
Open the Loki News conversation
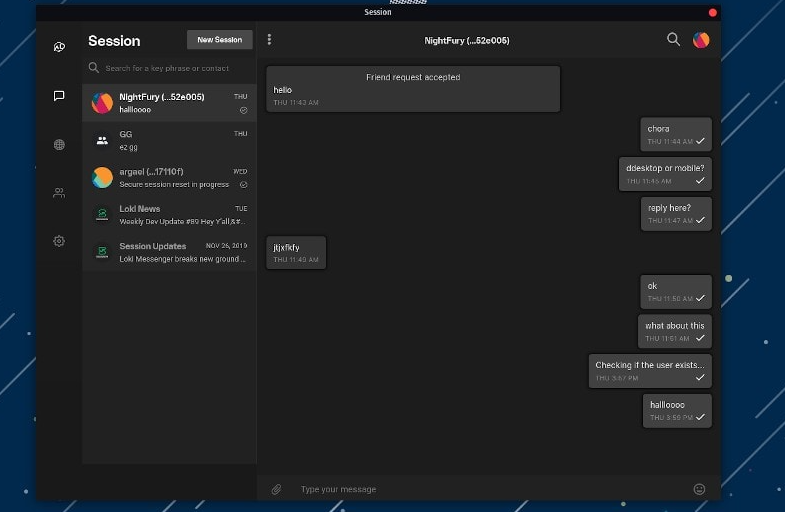click(169, 215)
